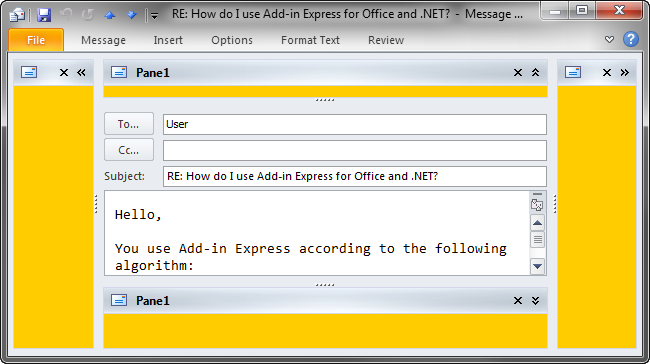650x364 pixels.
Task: Click the bottom Pane1 form icon
Action: pyautogui.click(x=119, y=300)
